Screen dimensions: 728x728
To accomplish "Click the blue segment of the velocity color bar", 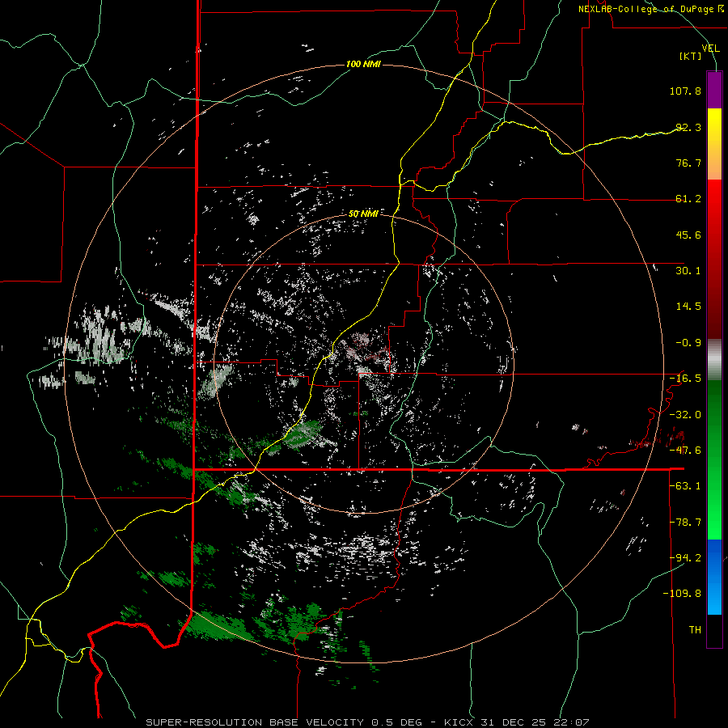I will [x=714, y=577].
